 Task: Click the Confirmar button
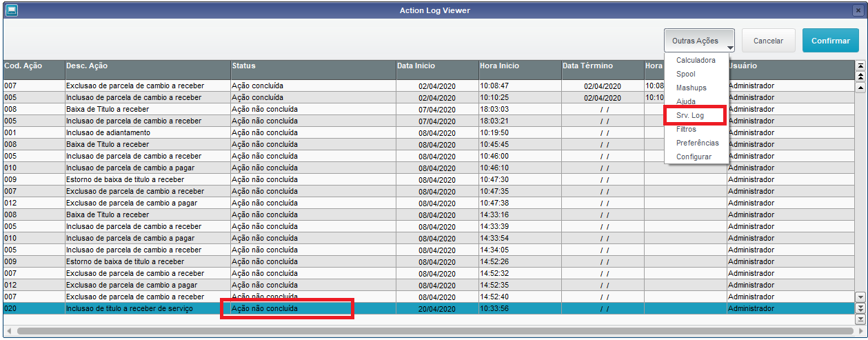[x=830, y=41]
